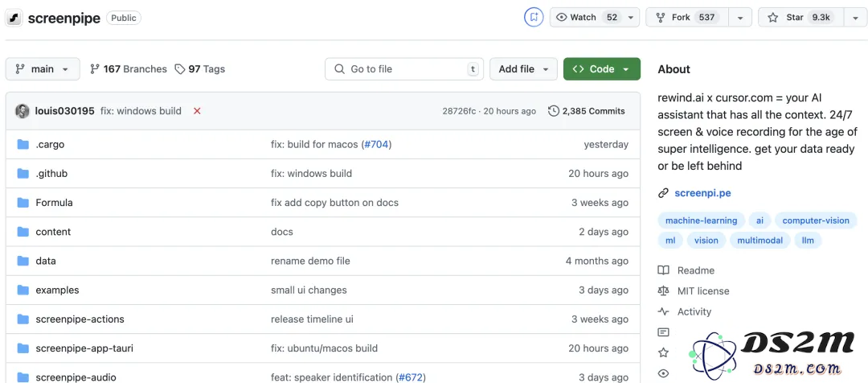The width and height of the screenshot is (868, 383).
Task: Select the machine-learning topic tag
Action: click(702, 220)
